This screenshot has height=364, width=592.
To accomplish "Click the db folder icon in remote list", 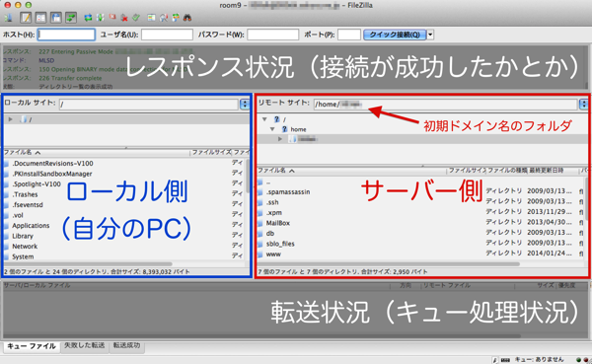I will coord(260,234).
